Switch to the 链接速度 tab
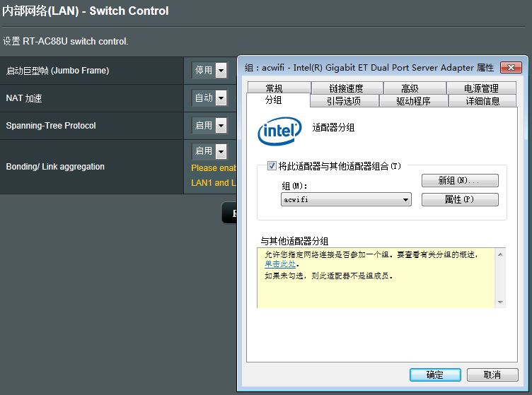Viewport: 532px width, 395px height. 347,88
